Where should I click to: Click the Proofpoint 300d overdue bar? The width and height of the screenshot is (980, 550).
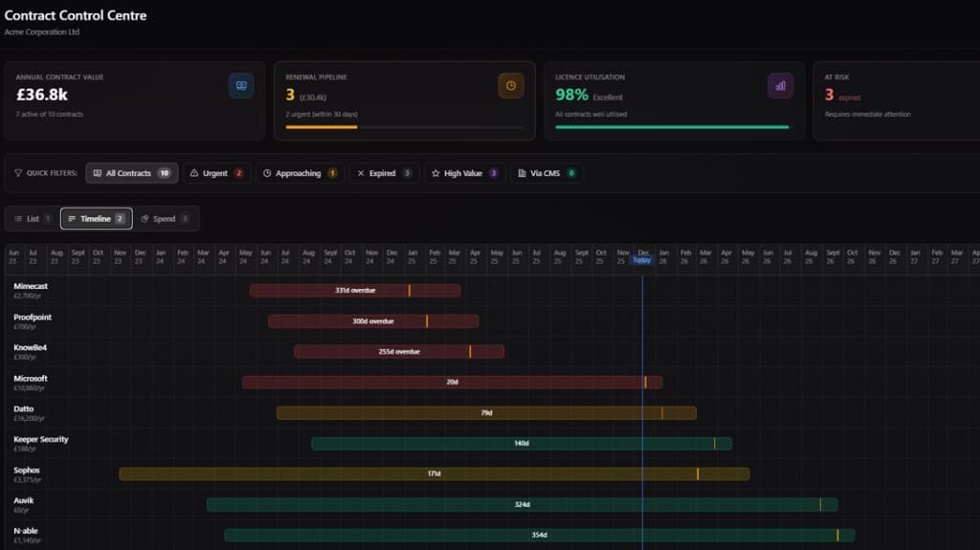click(x=373, y=321)
